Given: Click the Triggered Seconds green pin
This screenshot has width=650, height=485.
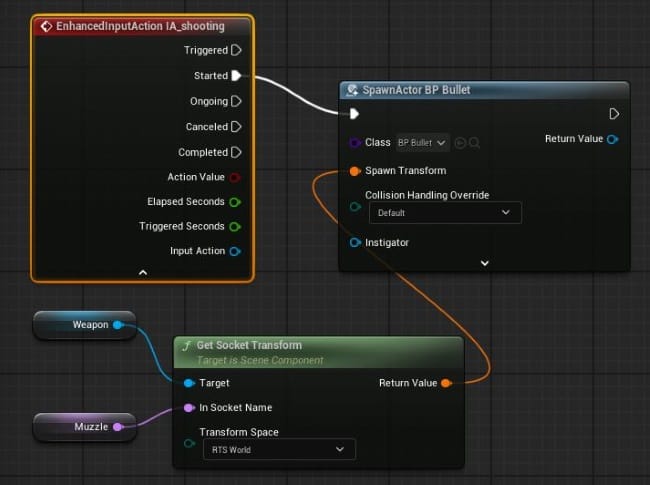Looking at the screenshot, I should 235,226.
